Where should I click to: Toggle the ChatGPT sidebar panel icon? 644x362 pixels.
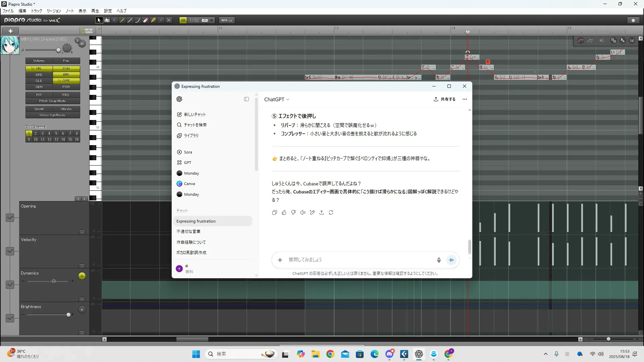point(247,99)
